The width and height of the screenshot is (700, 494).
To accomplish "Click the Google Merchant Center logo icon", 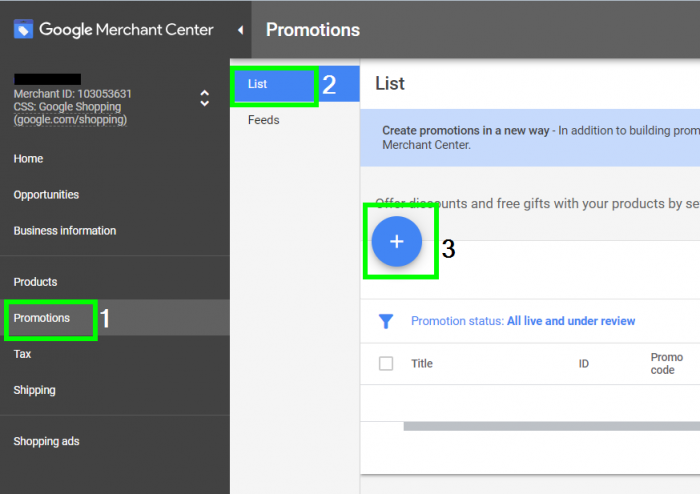I will [x=23, y=29].
